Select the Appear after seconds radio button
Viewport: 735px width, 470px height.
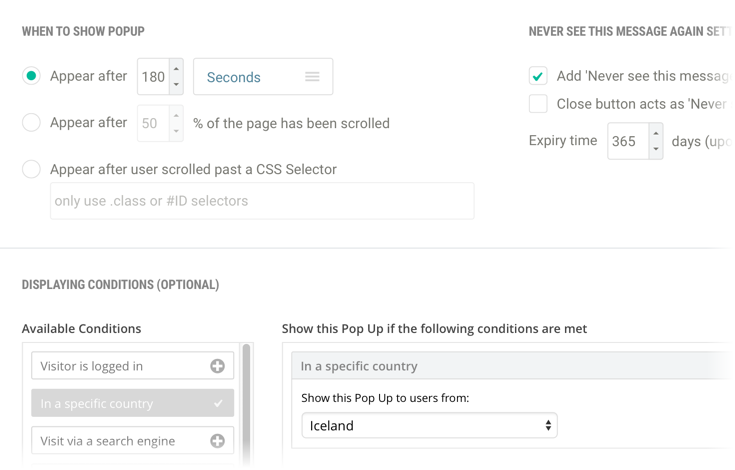pyautogui.click(x=31, y=76)
